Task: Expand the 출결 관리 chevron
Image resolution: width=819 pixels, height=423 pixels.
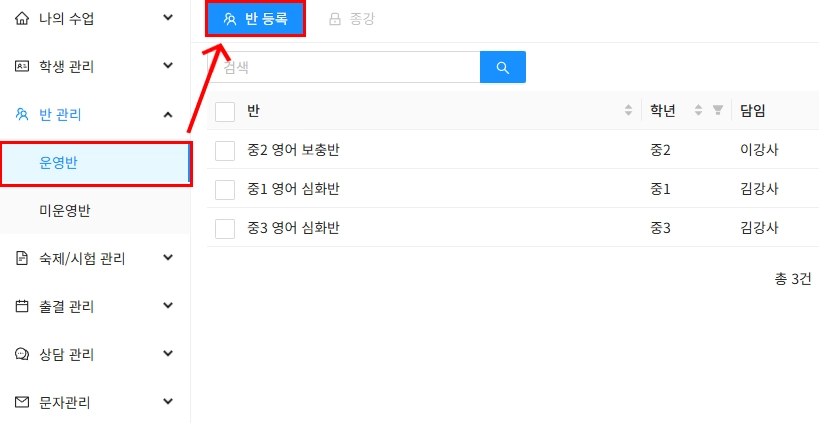Action: pos(167,306)
